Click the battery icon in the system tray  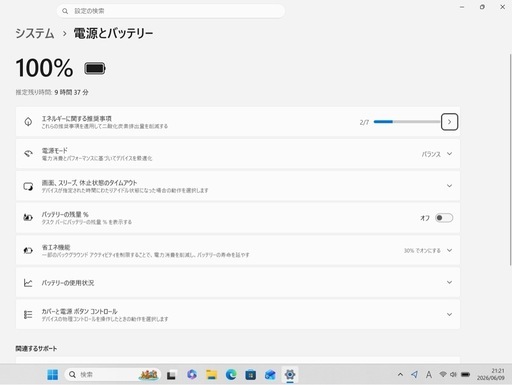click(x=465, y=375)
